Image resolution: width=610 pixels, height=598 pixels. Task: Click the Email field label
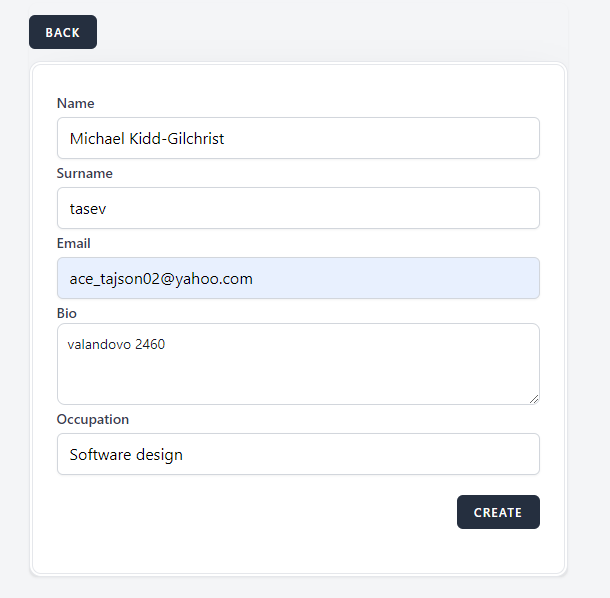click(x=74, y=243)
